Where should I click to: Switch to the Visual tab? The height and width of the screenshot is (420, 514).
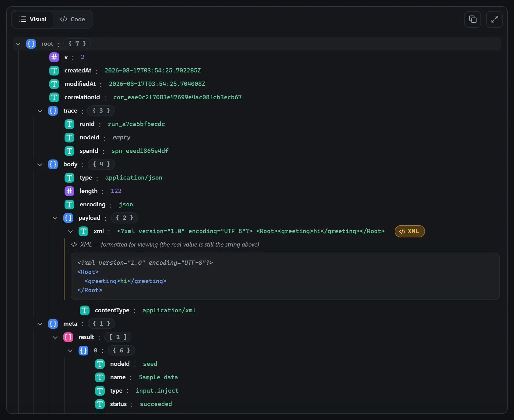33,19
